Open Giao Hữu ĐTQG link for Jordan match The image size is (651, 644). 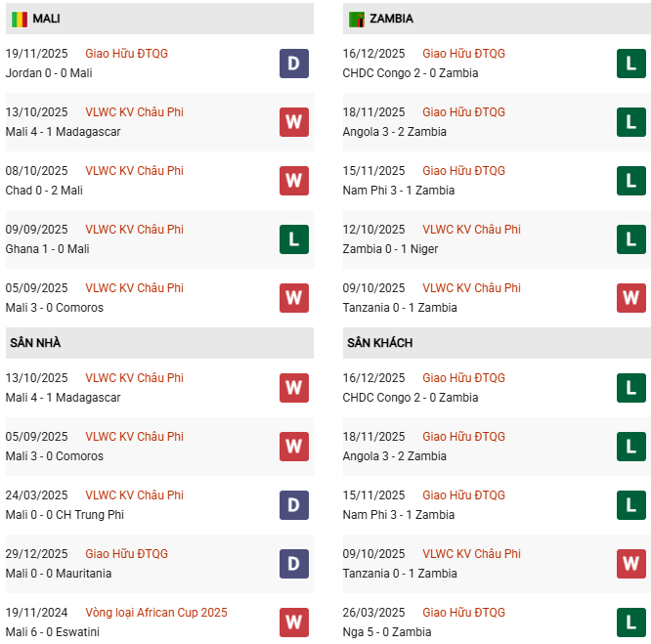tap(126, 54)
